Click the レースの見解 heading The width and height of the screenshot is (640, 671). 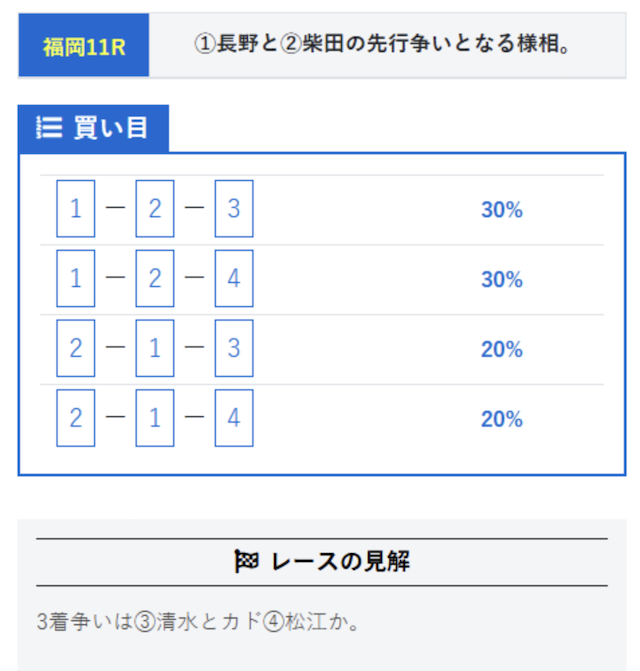pyautogui.click(x=322, y=561)
